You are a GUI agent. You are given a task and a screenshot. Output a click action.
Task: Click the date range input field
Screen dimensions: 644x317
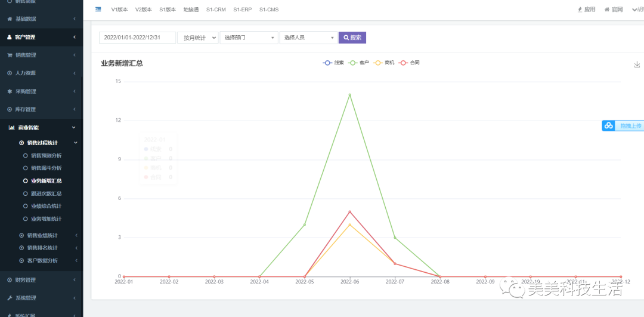point(137,38)
